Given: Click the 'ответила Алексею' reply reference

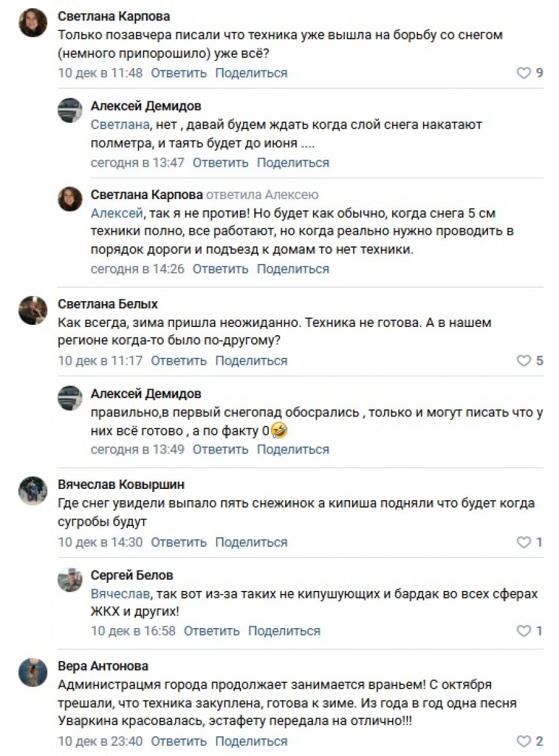Looking at the screenshot, I should pos(263,195).
